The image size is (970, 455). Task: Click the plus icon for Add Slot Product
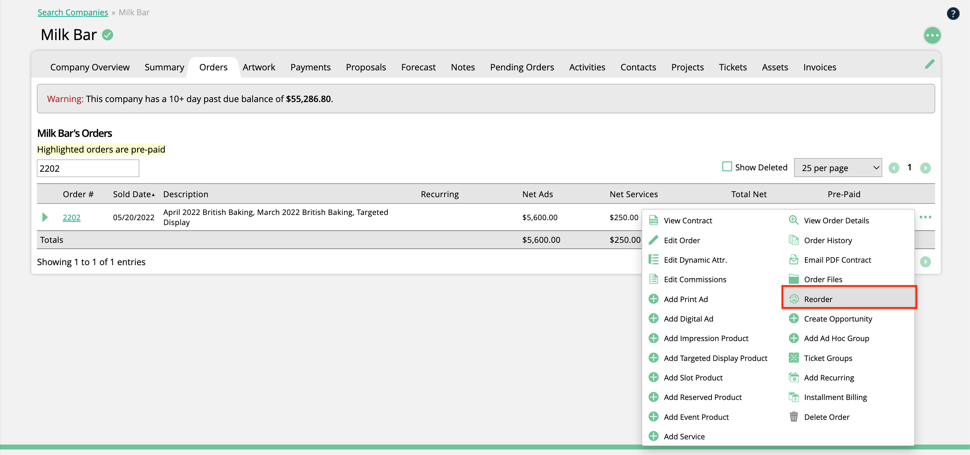pyautogui.click(x=653, y=378)
